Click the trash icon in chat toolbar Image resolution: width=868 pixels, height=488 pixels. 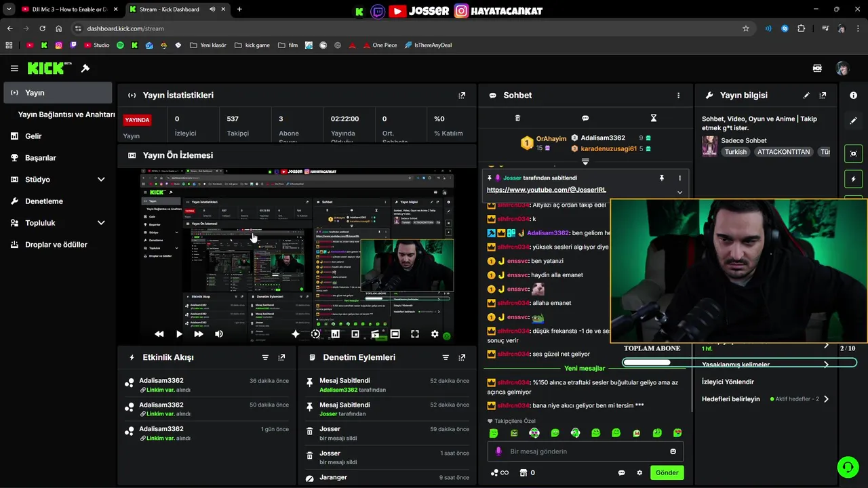[517, 118]
